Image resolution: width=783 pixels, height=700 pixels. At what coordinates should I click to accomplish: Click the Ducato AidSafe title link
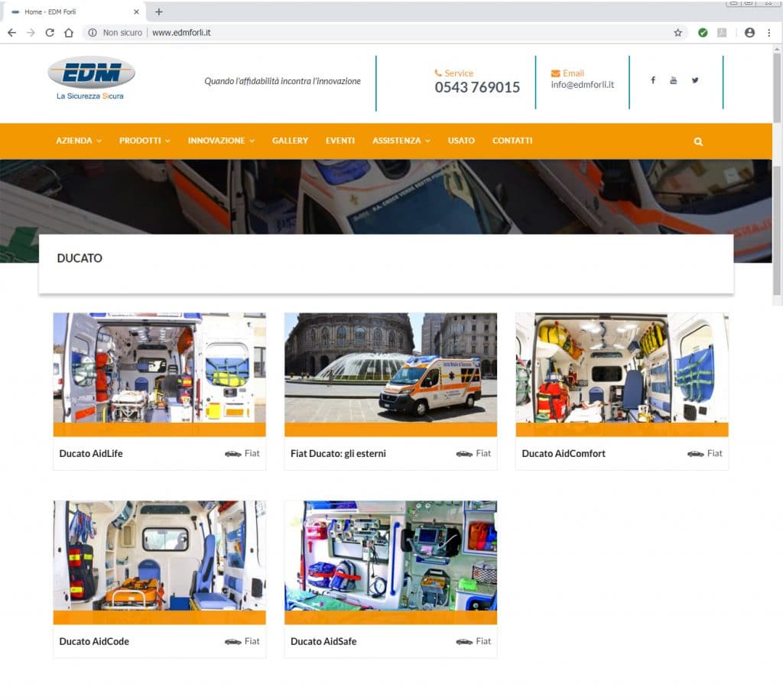point(323,642)
